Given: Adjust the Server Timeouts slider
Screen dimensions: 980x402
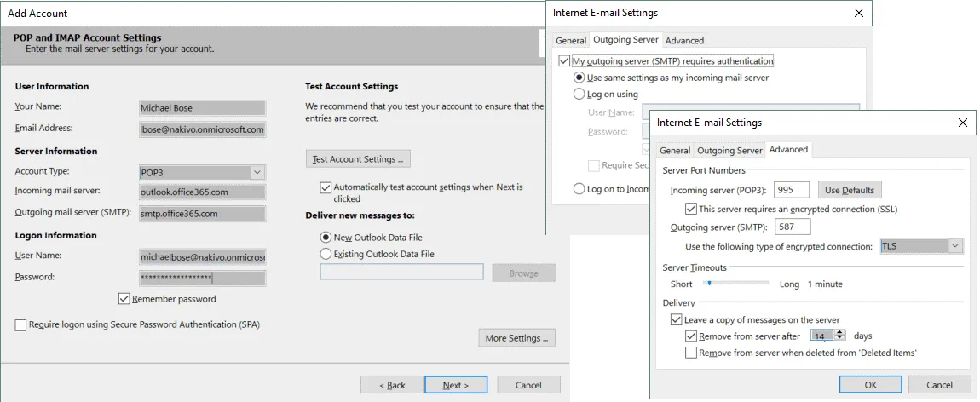Looking at the screenshot, I should (709, 284).
